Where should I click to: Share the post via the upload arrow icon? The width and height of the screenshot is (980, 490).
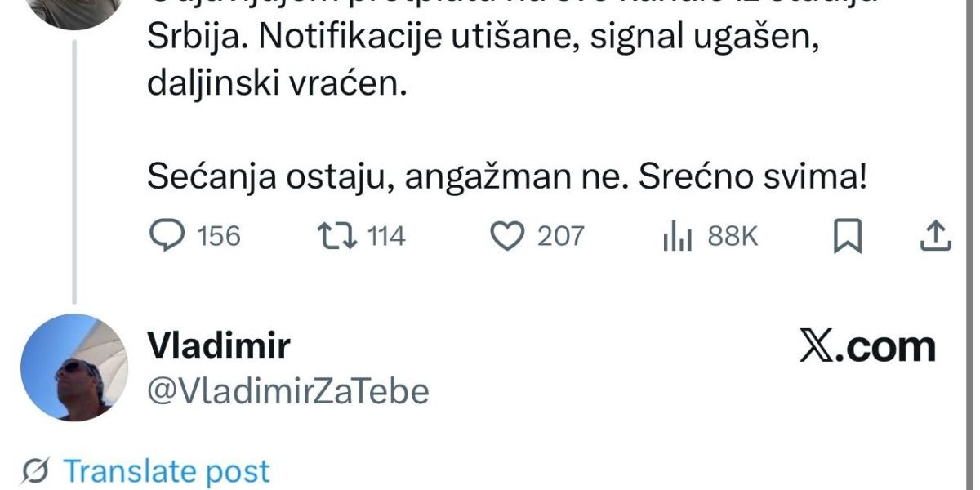pyautogui.click(x=936, y=236)
